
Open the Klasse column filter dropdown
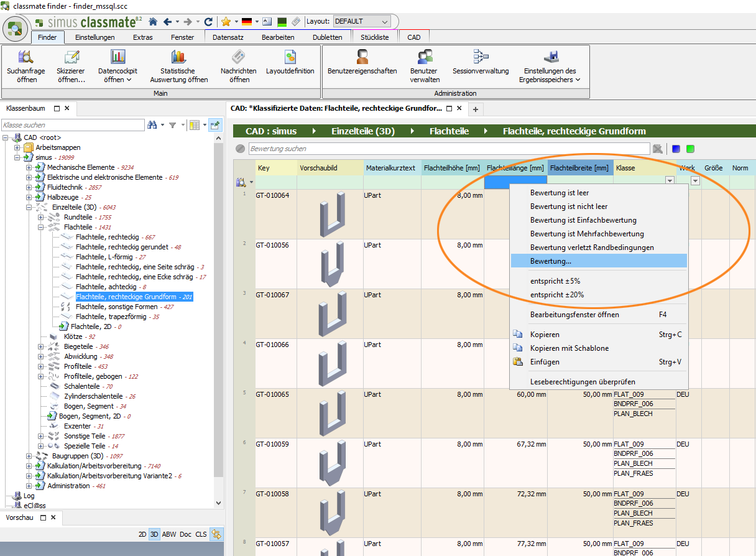(670, 181)
